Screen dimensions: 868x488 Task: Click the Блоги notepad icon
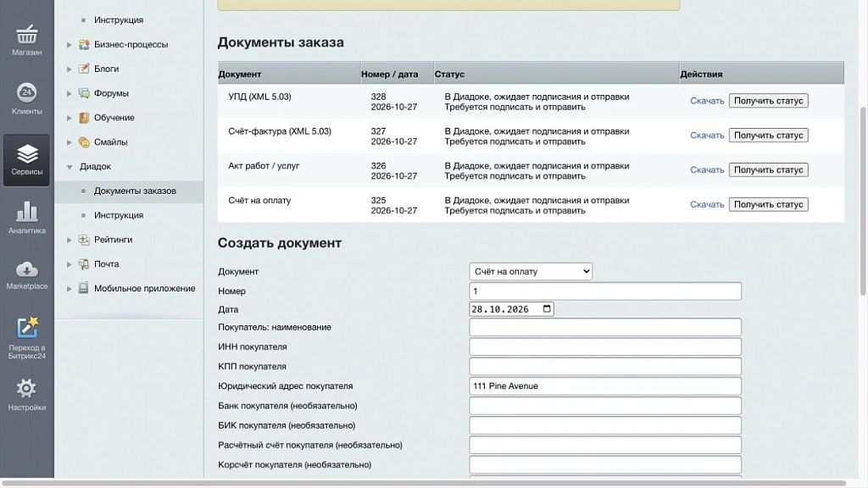tap(84, 69)
